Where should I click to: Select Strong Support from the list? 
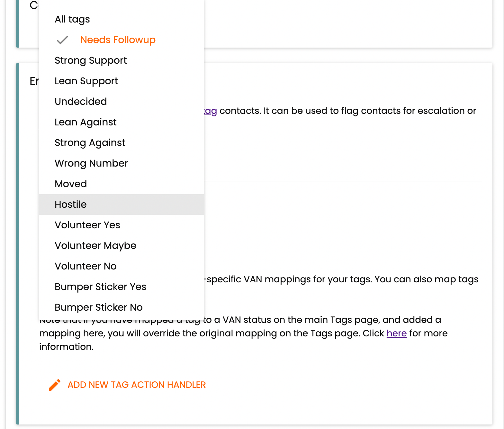pyautogui.click(x=122, y=60)
